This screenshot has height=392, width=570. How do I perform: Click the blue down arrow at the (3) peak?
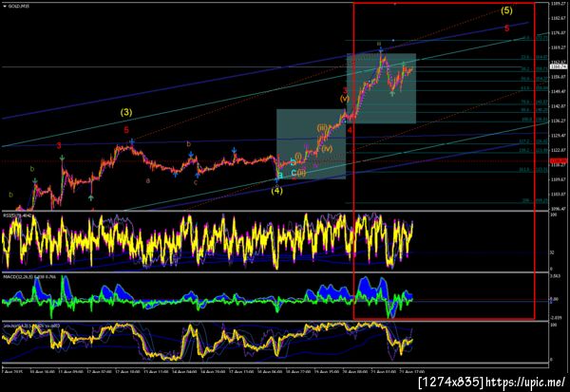(x=132, y=141)
